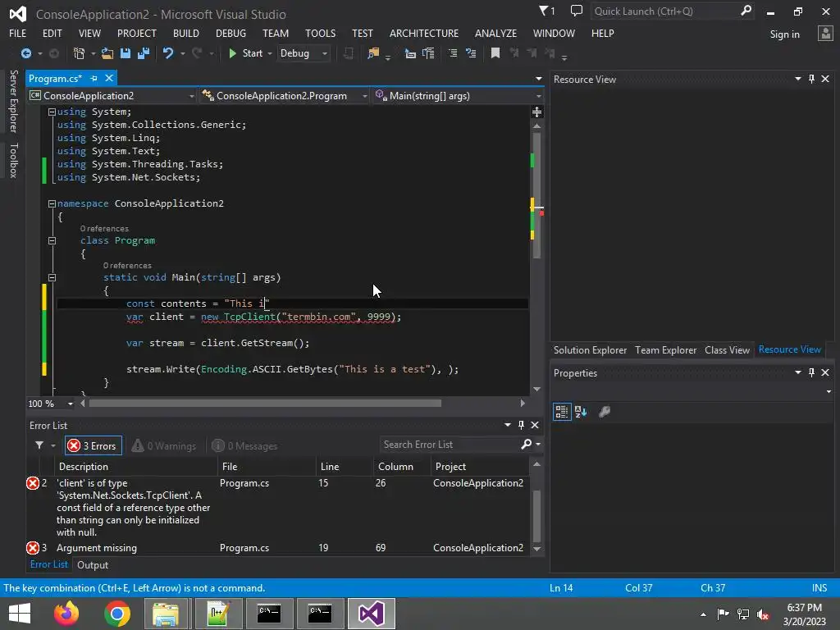The width and height of the screenshot is (840, 630).
Task: Toggle auto-hide pin on Resource View panel
Action: tap(811, 79)
